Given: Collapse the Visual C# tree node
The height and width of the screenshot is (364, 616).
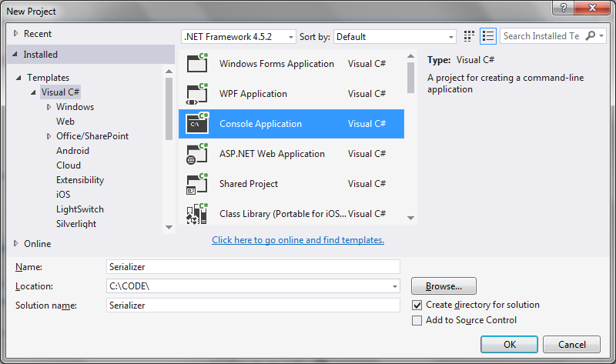Looking at the screenshot, I should [33, 92].
